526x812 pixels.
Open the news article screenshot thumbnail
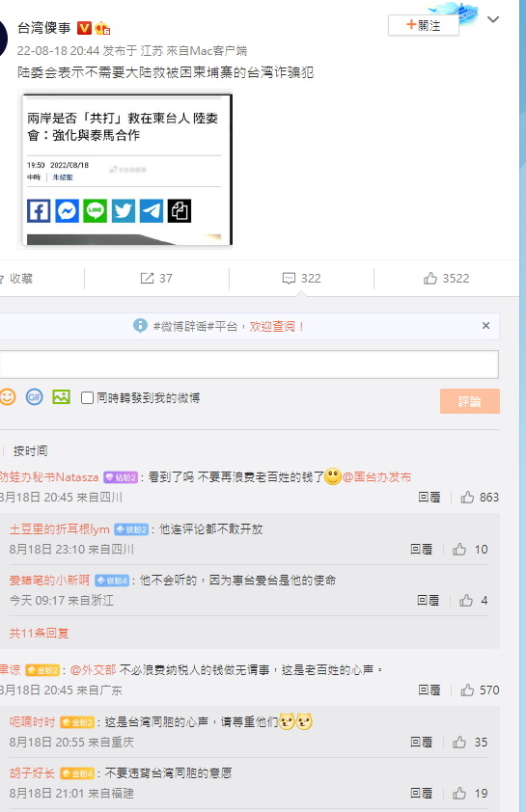tap(125, 170)
